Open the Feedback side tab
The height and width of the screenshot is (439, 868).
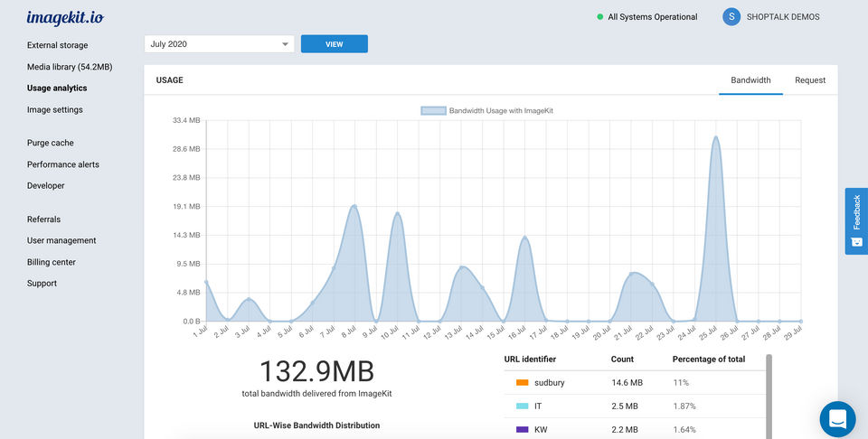(x=856, y=220)
